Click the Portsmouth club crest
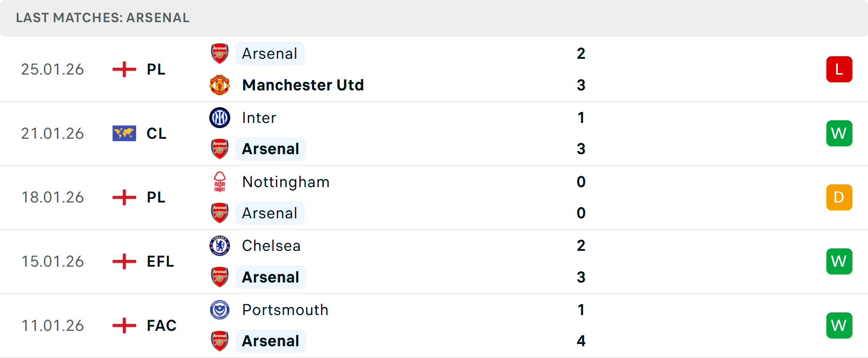Viewport: 868px width, 358px height. [x=220, y=310]
